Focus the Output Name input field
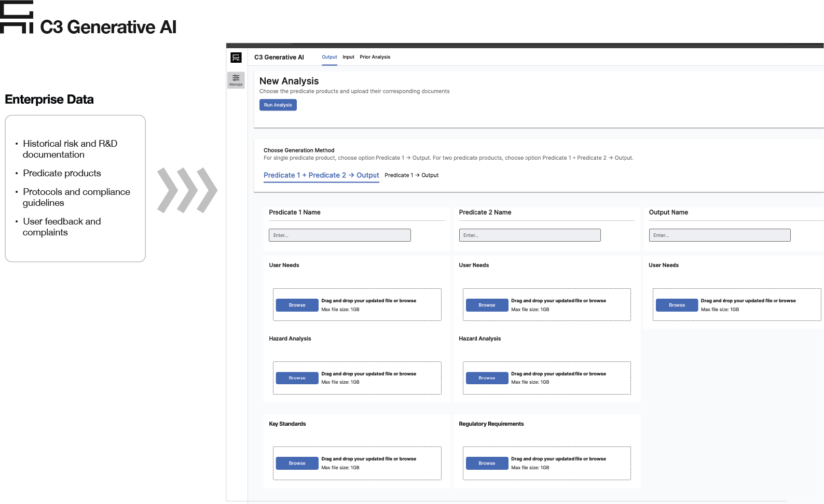824x504 pixels. click(720, 235)
